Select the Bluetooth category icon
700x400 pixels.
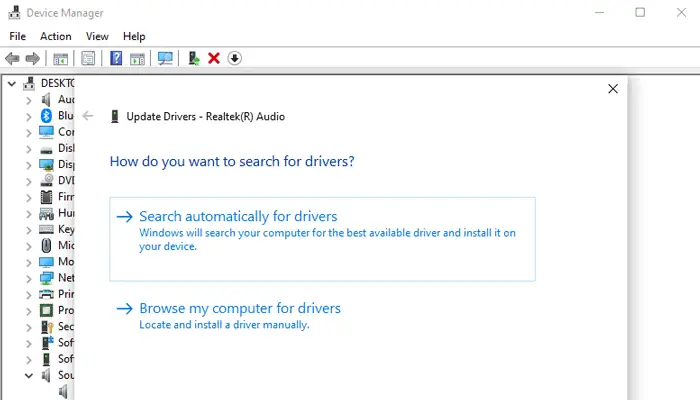(46, 116)
